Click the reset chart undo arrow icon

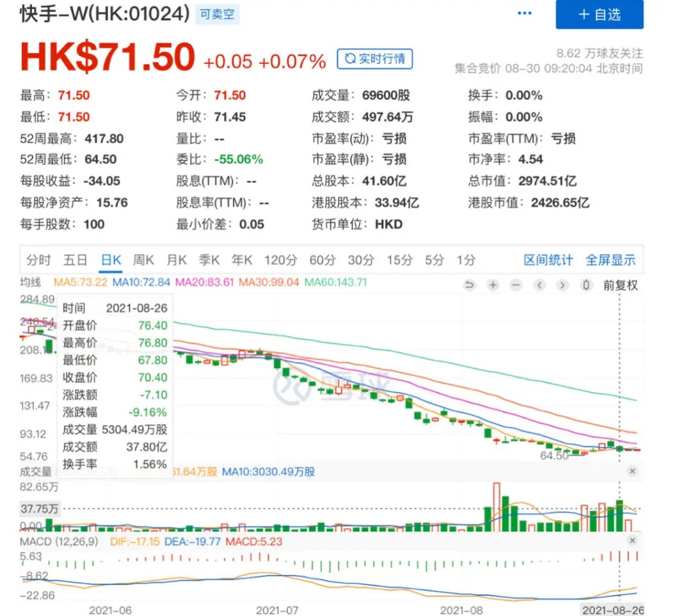click(470, 285)
